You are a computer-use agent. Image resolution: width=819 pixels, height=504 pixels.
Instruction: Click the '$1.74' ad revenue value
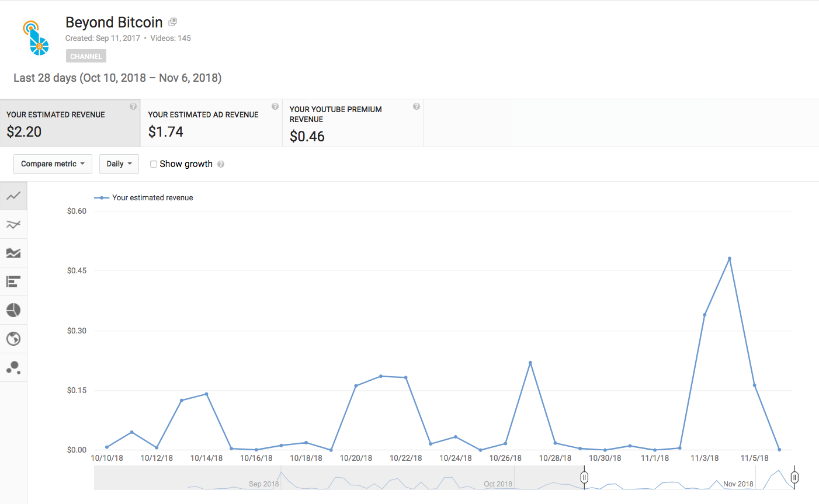coord(166,132)
